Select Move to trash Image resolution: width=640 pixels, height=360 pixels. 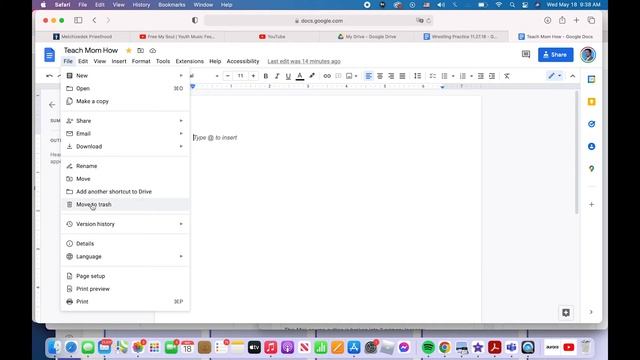125,204
